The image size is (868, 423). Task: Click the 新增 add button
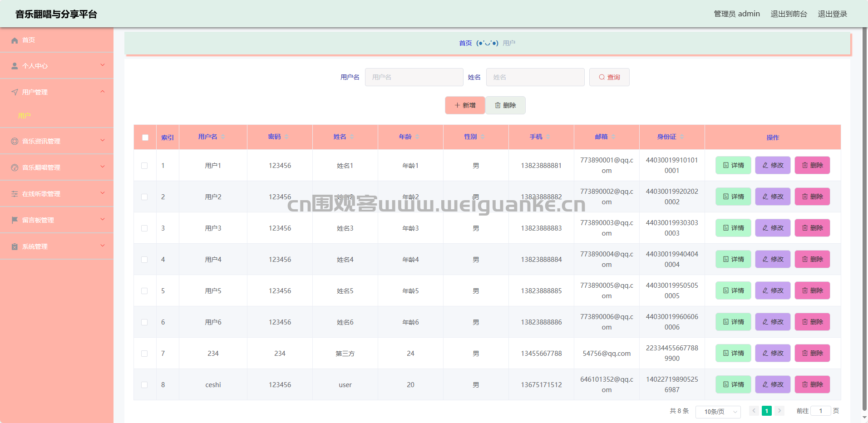click(x=465, y=105)
